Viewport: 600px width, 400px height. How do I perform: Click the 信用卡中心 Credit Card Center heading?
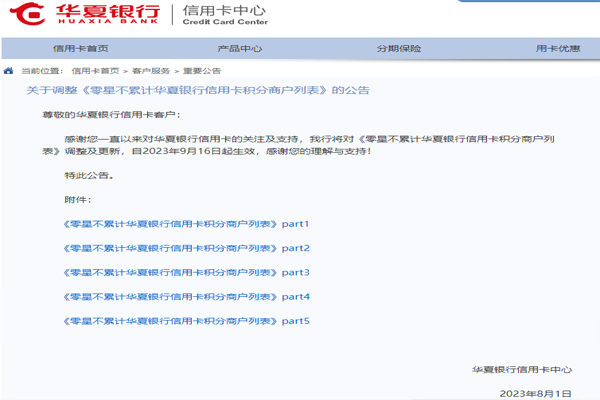pyautogui.click(x=225, y=15)
